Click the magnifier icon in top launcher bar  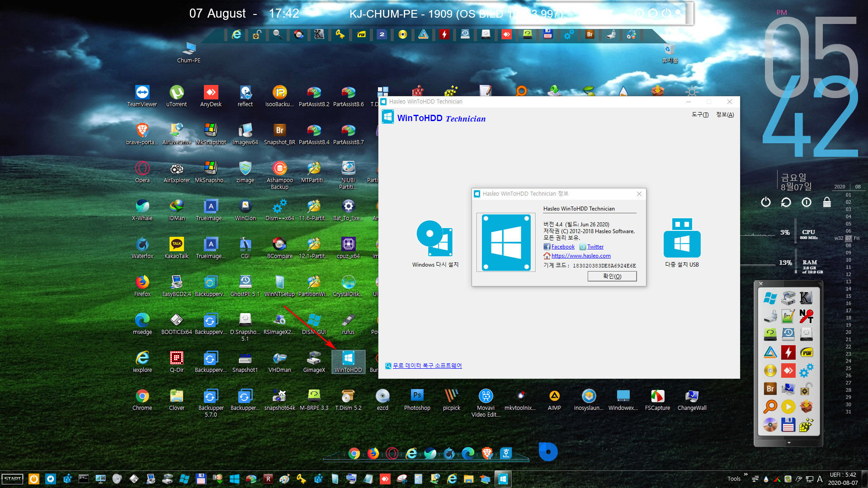coord(278,34)
